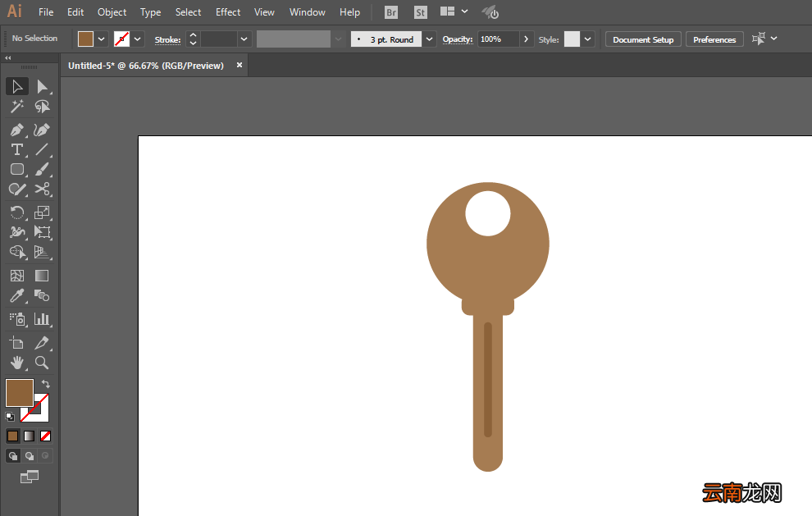This screenshot has height=516, width=812.
Task: Set the paint mode to Gradient
Action: tap(30, 436)
